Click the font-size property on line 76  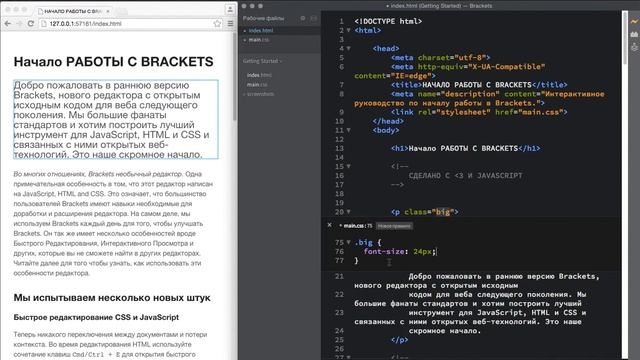[x=383, y=251]
